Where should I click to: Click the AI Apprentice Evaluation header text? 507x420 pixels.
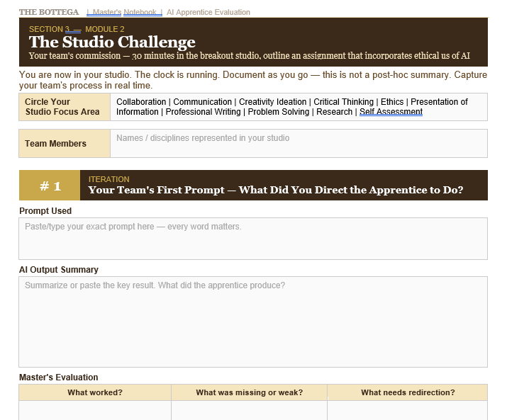coord(208,12)
